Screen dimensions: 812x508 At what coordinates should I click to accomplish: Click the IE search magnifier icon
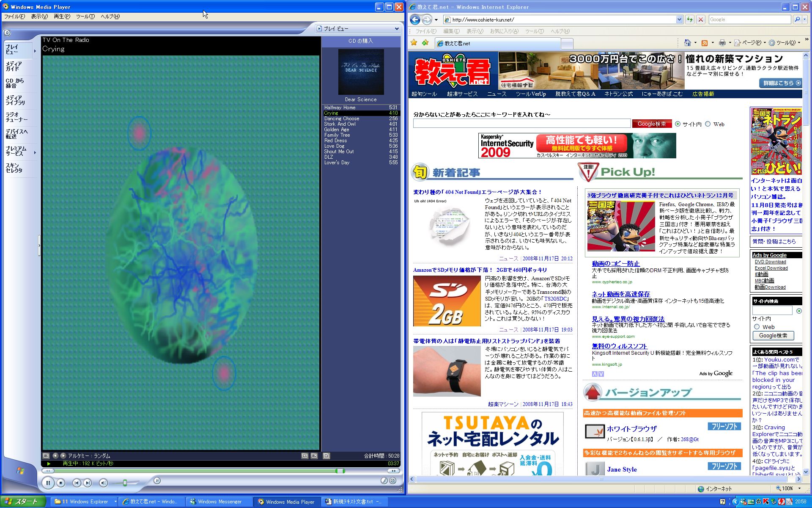tap(797, 19)
